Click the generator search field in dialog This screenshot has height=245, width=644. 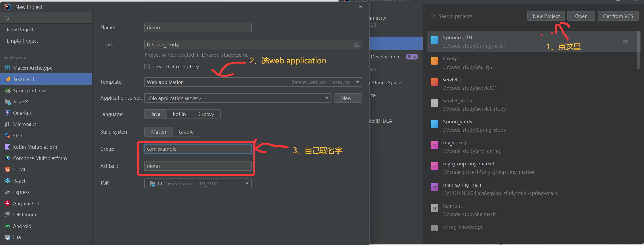point(46,18)
